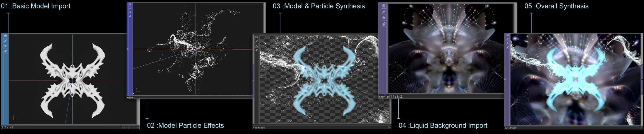Click the white model in filein2 viewer
This screenshot has width=644, height=134.
pyautogui.click(x=72, y=81)
